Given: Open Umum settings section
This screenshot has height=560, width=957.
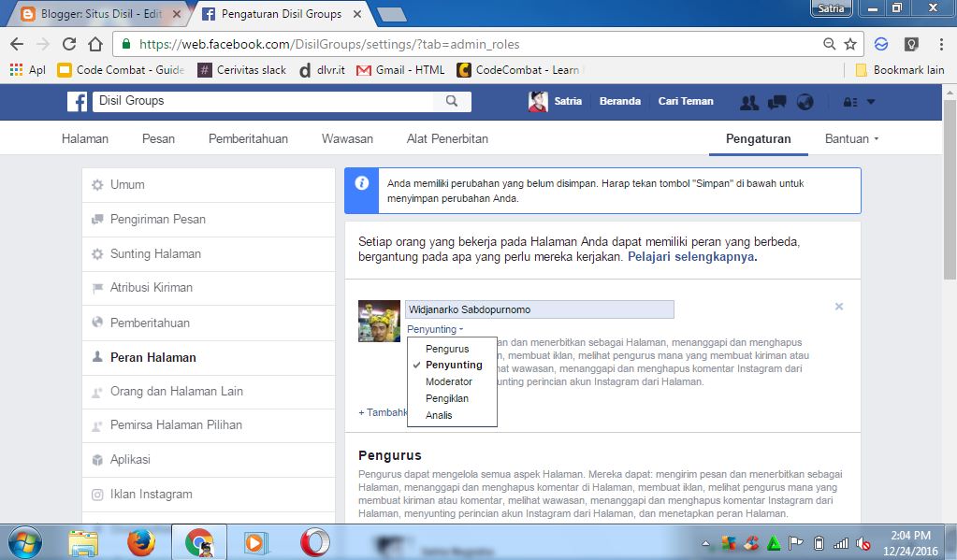Looking at the screenshot, I should coord(209,185).
